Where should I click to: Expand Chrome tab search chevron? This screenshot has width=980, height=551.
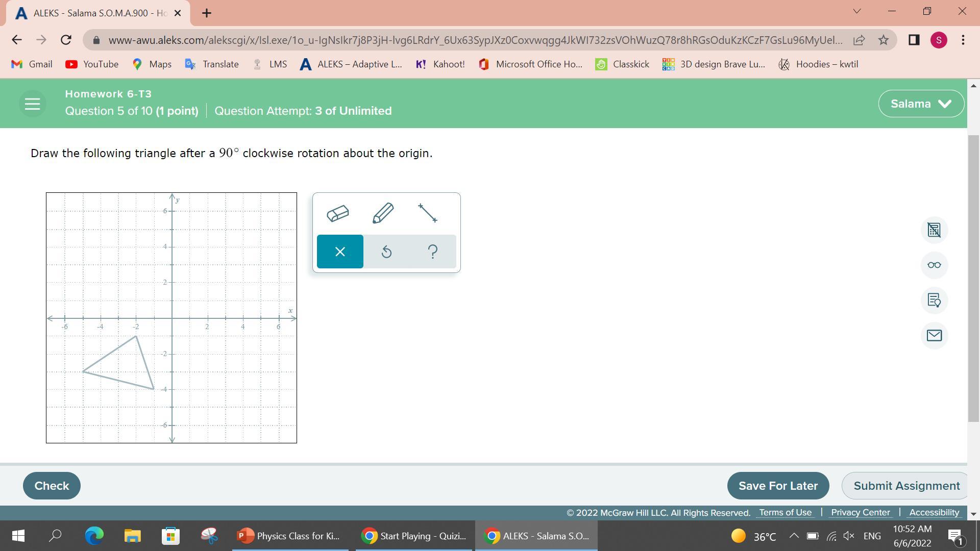click(857, 11)
